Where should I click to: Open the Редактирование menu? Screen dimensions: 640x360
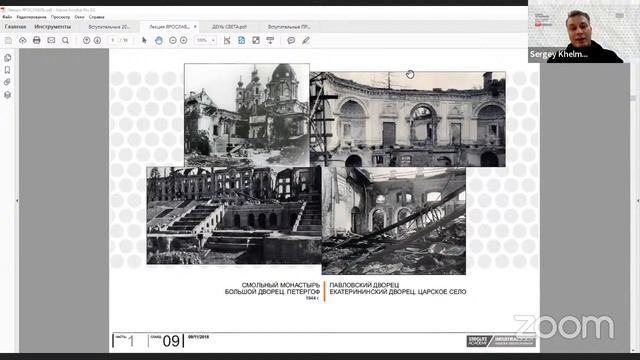click(x=31, y=17)
